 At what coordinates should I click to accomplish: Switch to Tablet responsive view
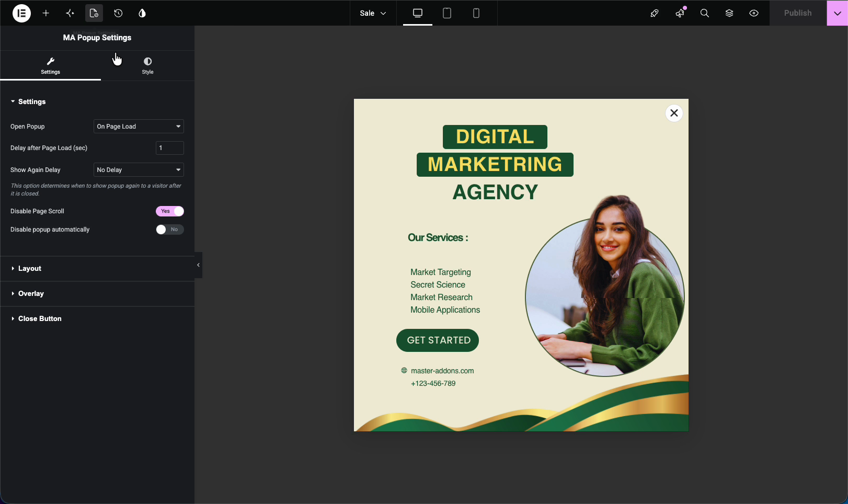(447, 13)
